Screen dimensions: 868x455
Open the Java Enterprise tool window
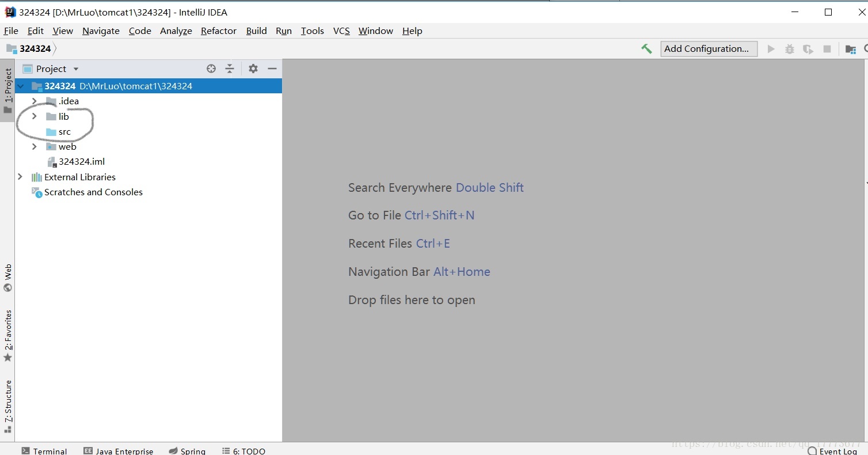point(118,451)
